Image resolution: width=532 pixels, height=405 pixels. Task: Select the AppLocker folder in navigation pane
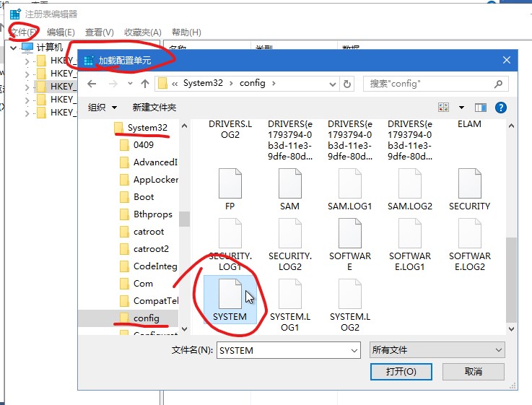149,180
